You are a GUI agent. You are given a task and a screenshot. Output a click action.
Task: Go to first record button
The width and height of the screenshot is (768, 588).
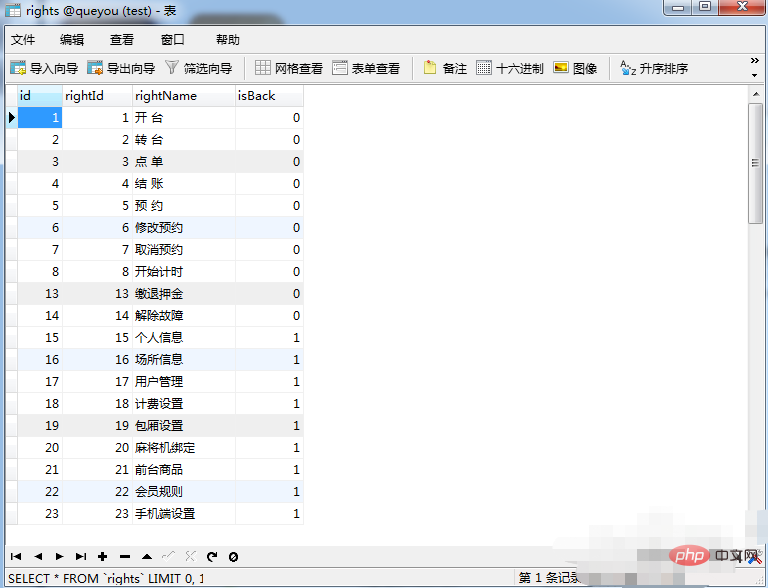(16, 556)
